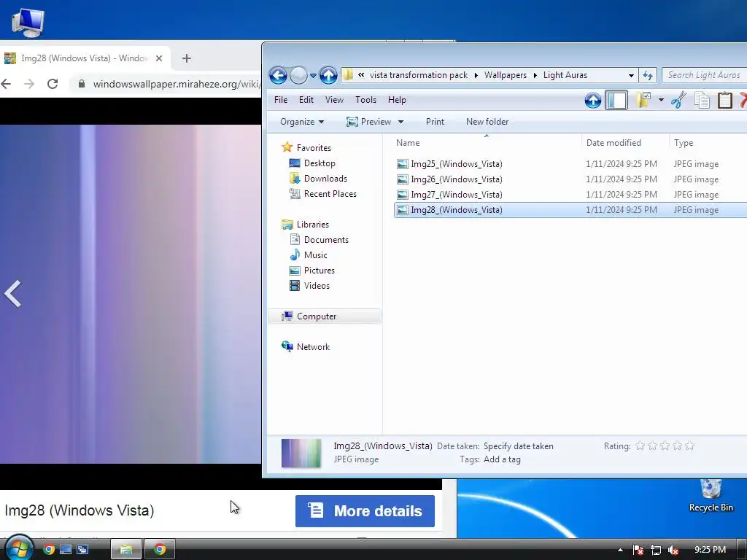Open a new Chrome tab
The height and width of the screenshot is (560, 747).
[186, 58]
